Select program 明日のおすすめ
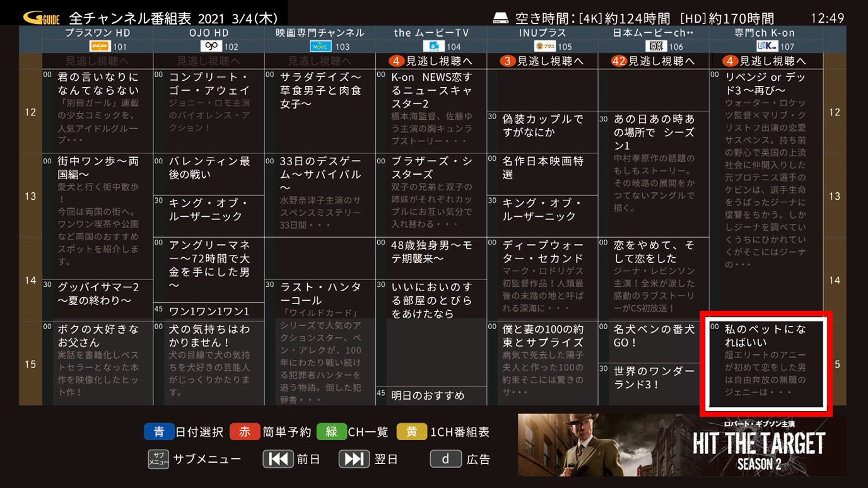Viewport: 868px width, 488px height. 431,395
